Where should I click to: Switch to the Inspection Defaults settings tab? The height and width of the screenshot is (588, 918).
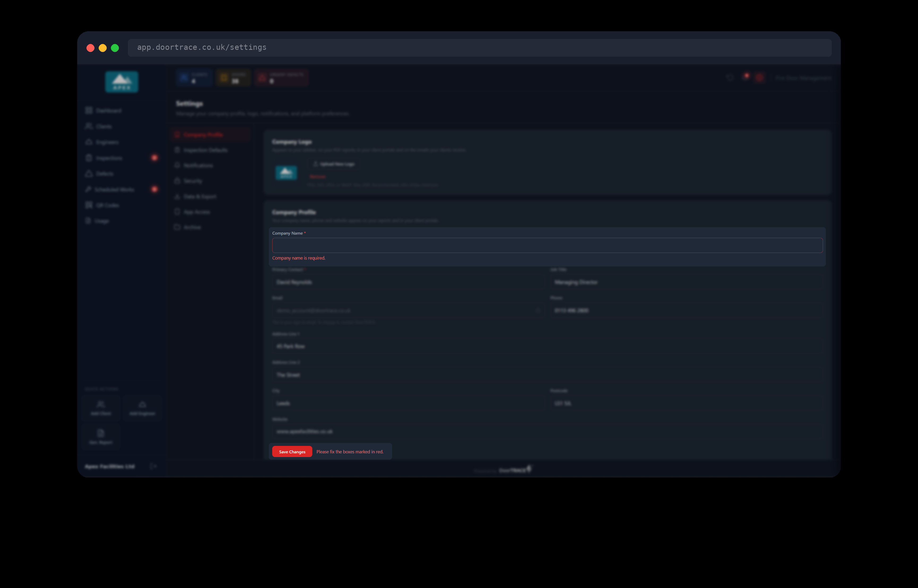click(210, 150)
